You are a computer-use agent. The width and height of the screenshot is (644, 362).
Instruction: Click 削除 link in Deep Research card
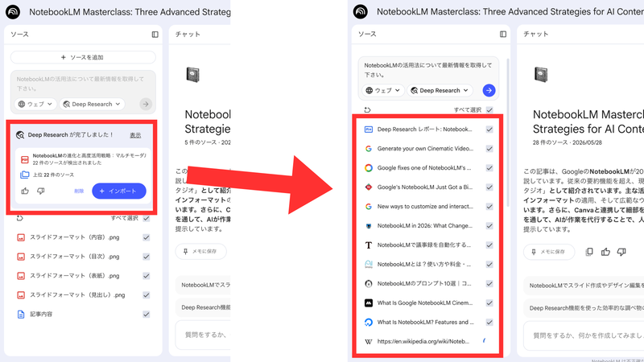(79, 191)
